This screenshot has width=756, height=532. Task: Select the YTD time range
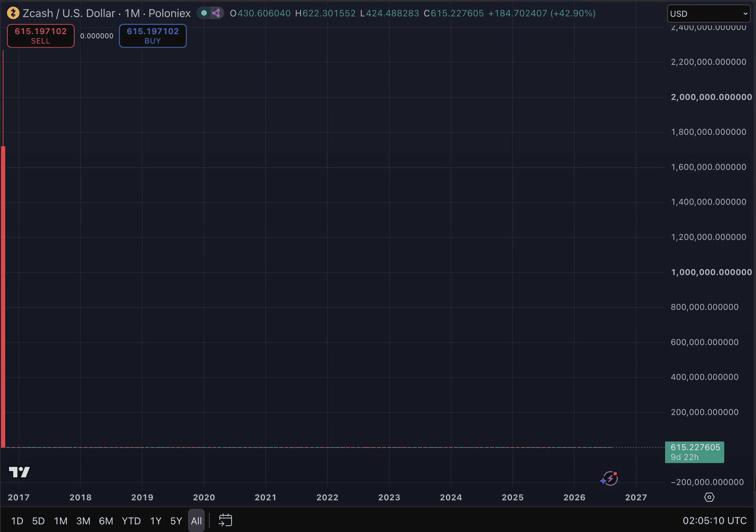pos(131,521)
